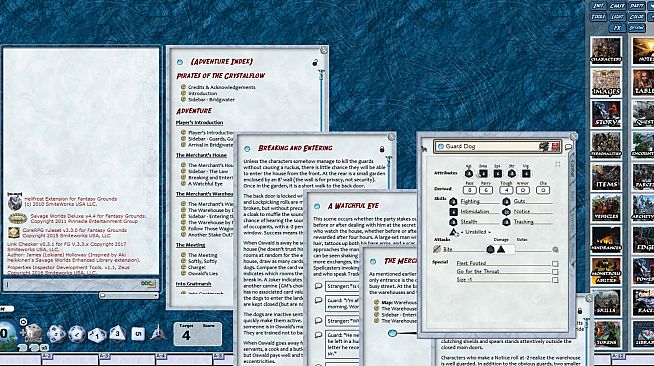
Task: Click the Guard Dog token portrait icon
Action: 543,146
